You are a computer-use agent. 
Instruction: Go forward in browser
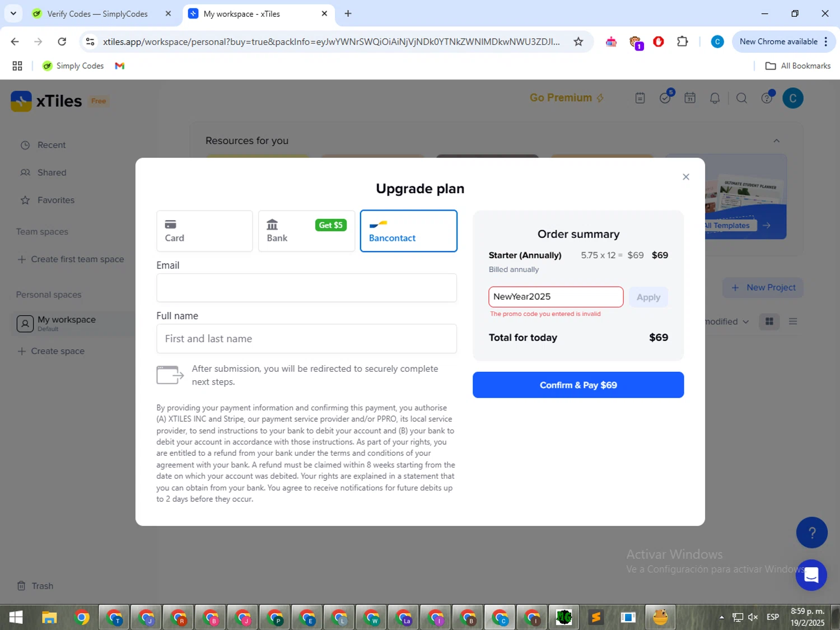(38, 41)
